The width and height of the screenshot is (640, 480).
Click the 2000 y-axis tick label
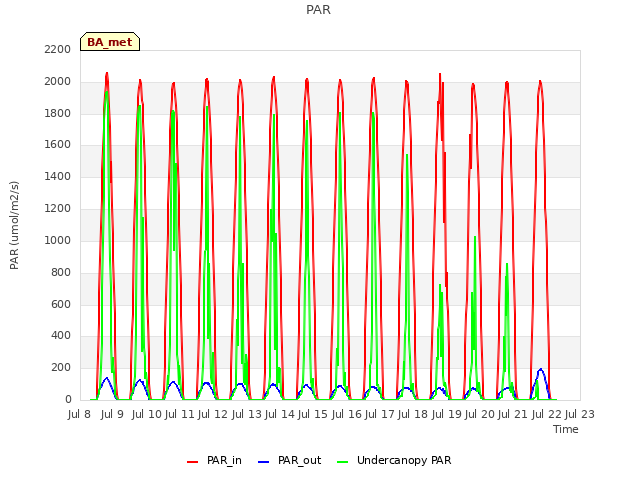[58, 81]
